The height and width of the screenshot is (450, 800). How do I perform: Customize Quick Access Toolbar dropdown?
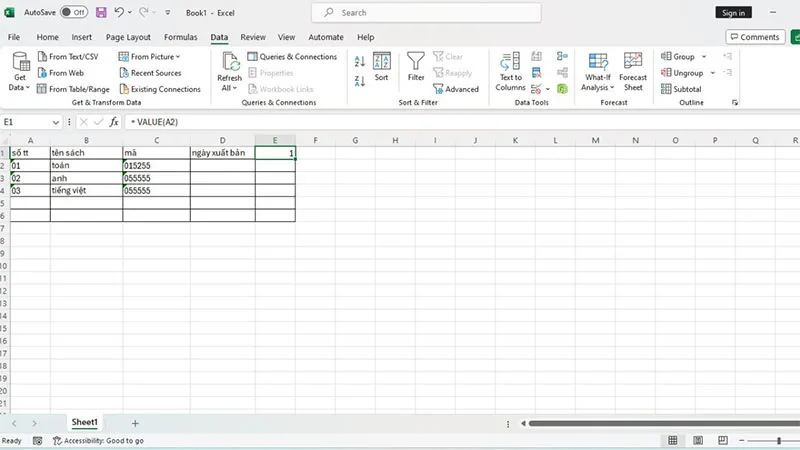coord(167,12)
